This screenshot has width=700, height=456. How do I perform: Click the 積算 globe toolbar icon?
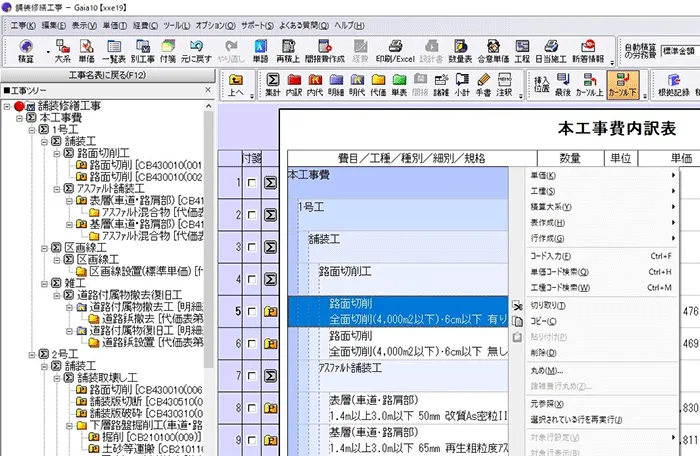26,50
